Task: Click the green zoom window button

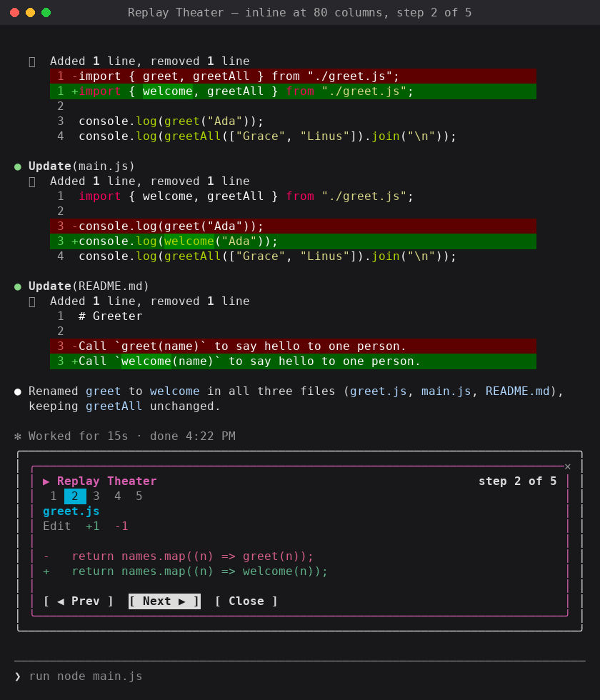Action: [x=46, y=13]
